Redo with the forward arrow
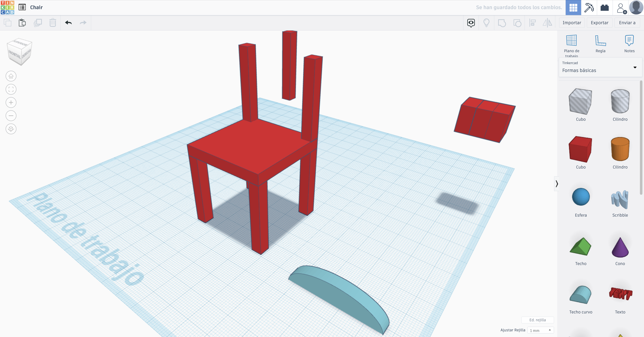The image size is (644, 337). click(x=83, y=23)
